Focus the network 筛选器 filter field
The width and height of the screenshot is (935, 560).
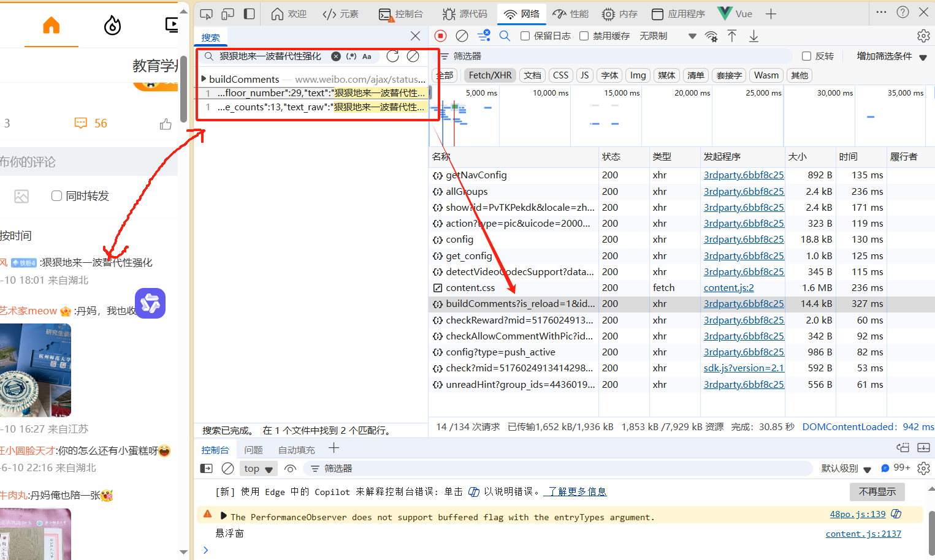(615, 56)
